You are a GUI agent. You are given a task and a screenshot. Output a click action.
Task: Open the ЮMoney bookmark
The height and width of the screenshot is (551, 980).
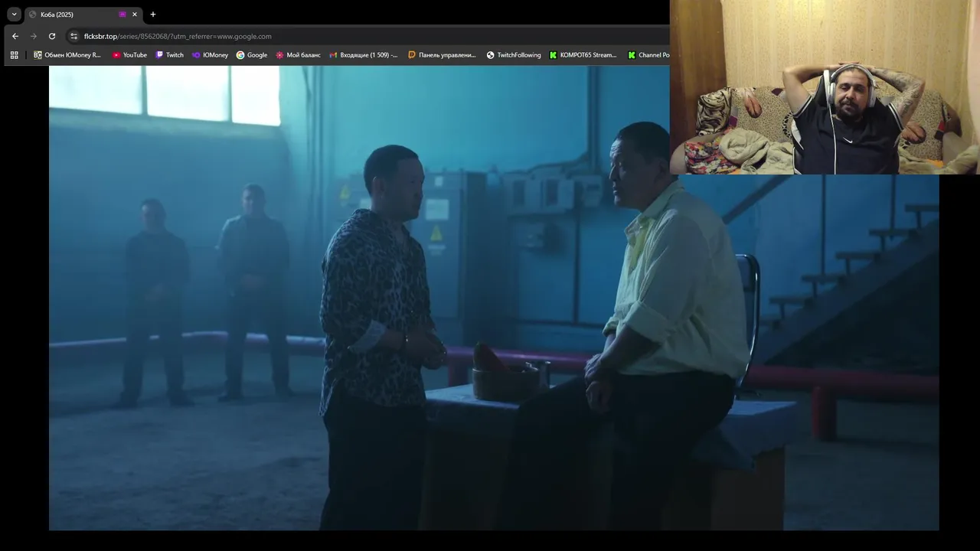pos(210,55)
